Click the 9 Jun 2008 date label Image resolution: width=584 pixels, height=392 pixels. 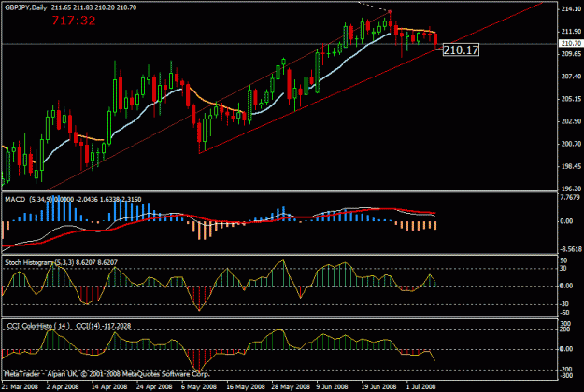pos(333,386)
